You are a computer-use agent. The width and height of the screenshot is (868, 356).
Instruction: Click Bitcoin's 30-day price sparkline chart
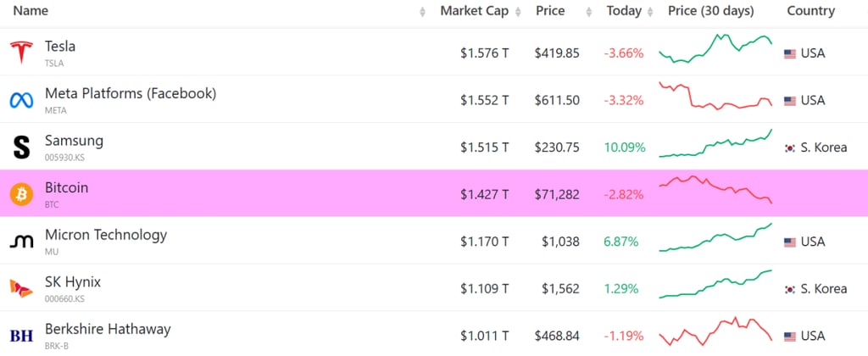(x=715, y=189)
